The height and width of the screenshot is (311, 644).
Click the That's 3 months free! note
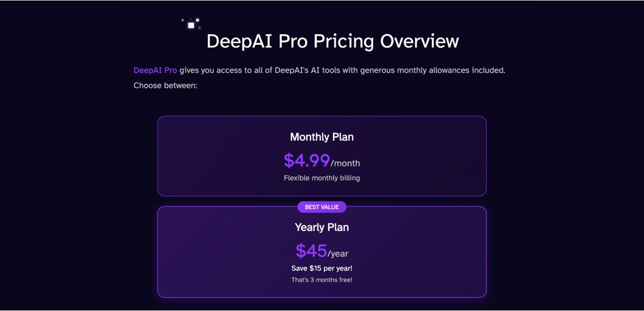pos(322,280)
